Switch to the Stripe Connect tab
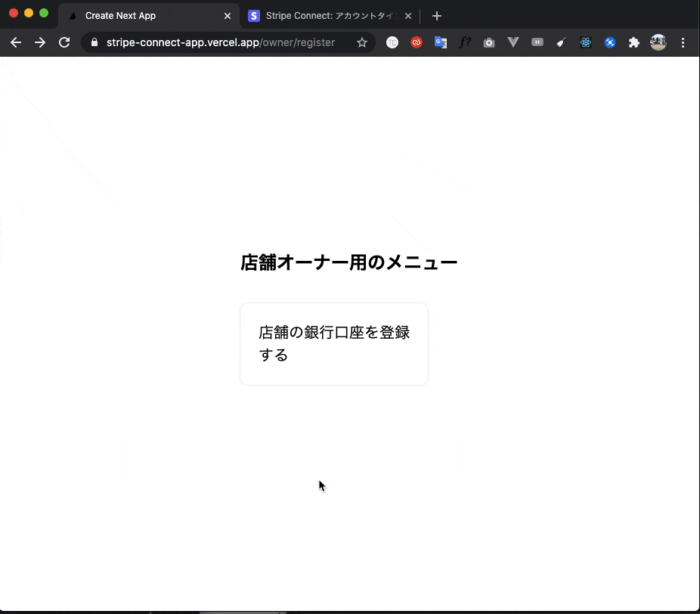Screen dimensions: 700x614 coord(327,15)
